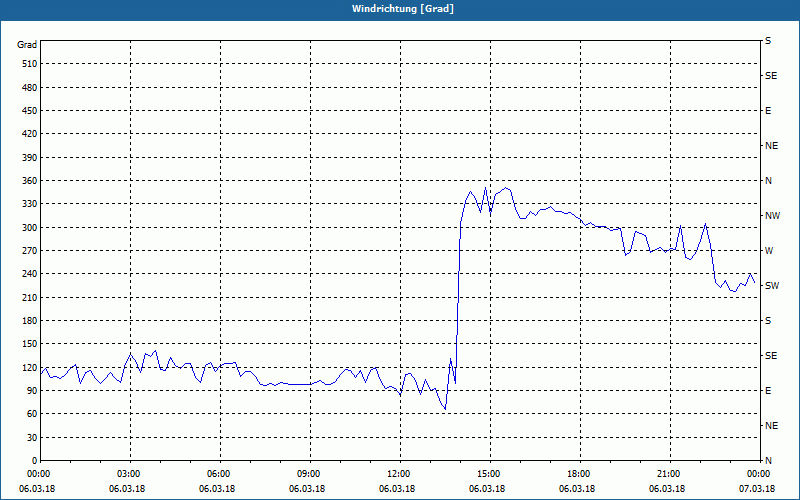Image resolution: width=800 pixels, height=500 pixels.
Task: Click the '270' y-axis value
Action: (30, 251)
